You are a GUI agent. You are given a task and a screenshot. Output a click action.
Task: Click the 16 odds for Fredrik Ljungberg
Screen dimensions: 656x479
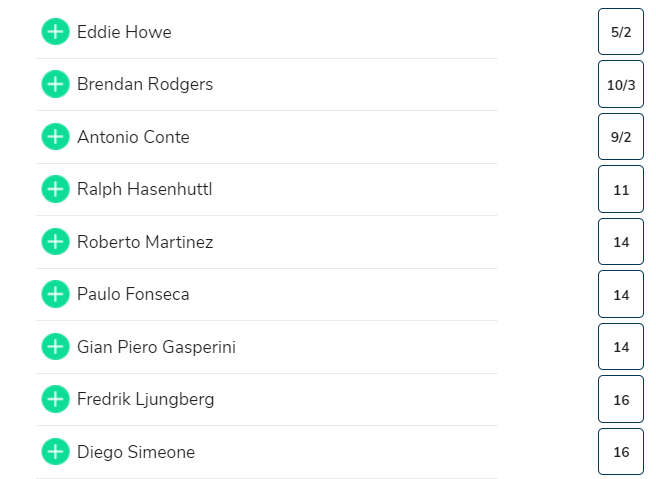tap(621, 400)
